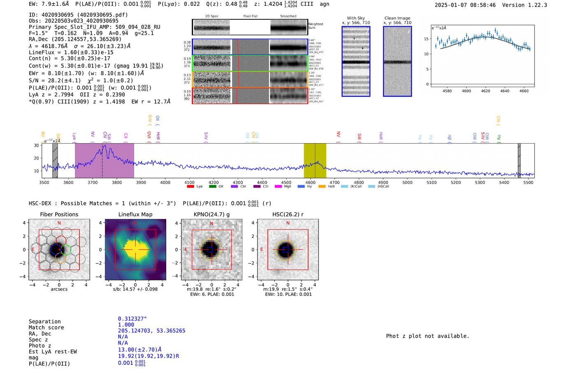Click the 'EWr: 6, PLAE: 0.001' KPNO caption
The image size is (576, 392).
[212, 295]
